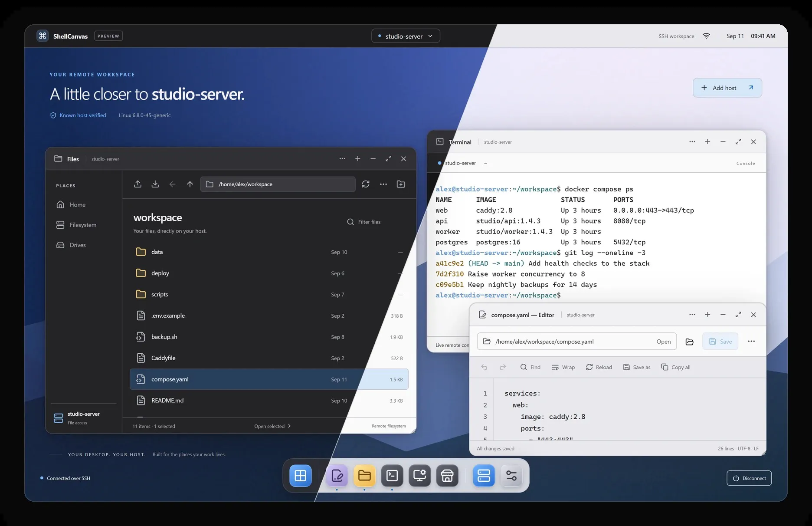Click the upload icon in Files toolbar
This screenshot has height=526, width=812.
(x=138, y=184)
